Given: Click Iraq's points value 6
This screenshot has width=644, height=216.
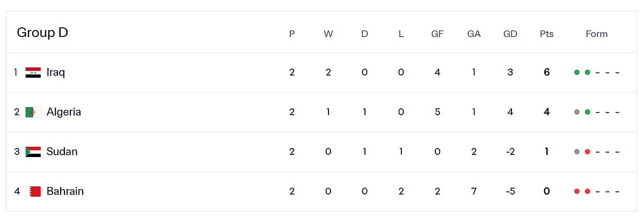Looking at the screenshot, I should (x=547, y=72).
